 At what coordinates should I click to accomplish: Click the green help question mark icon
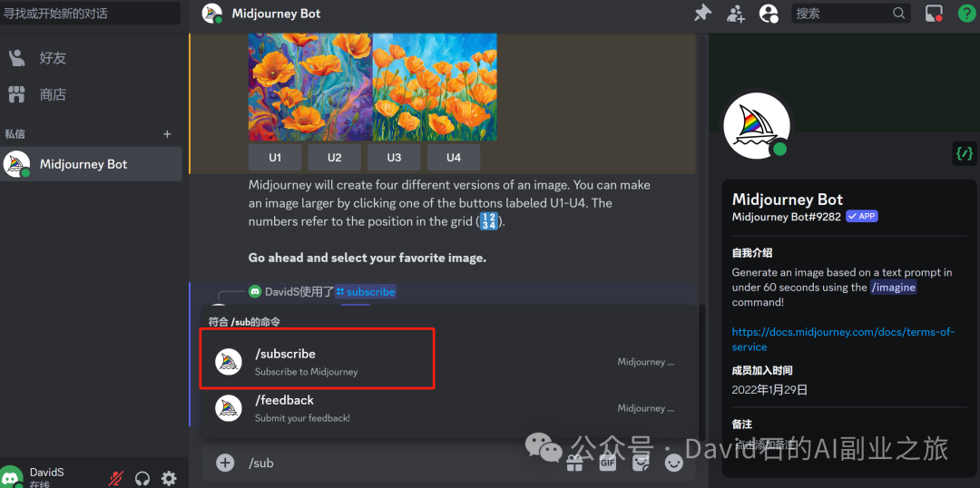click(x=966, y=13)
